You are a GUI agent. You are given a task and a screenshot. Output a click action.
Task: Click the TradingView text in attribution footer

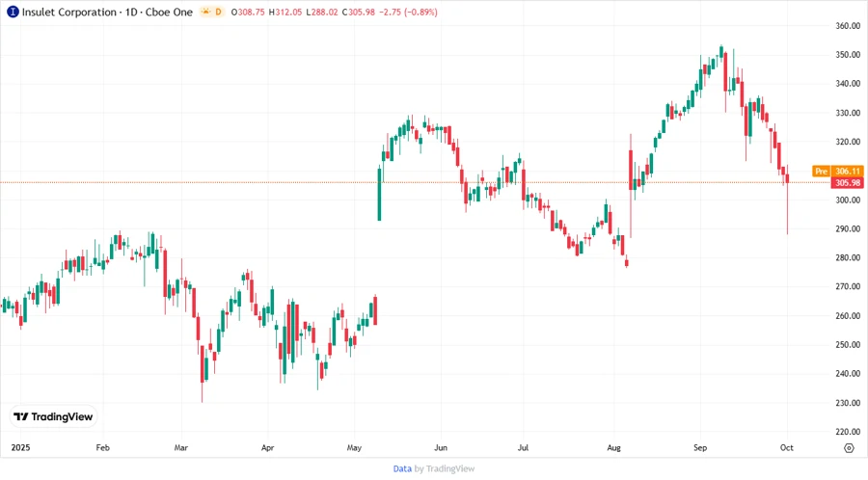tap(453, 468)
